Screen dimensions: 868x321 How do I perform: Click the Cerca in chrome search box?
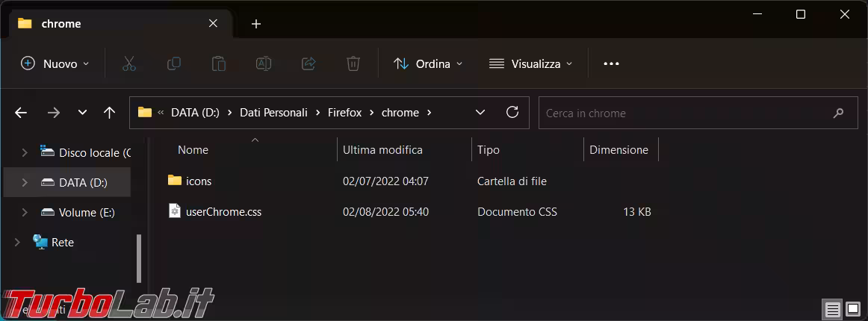[687, 113]
